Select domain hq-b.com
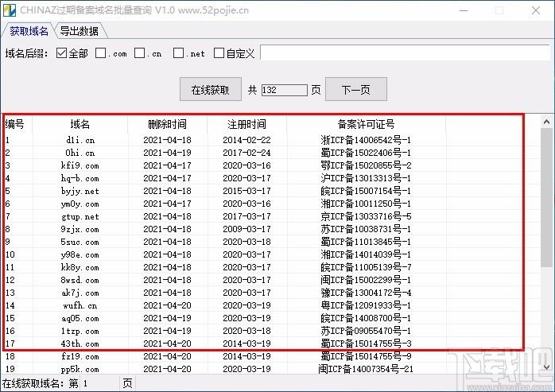The image size is (555, 392). click(80, 178)
